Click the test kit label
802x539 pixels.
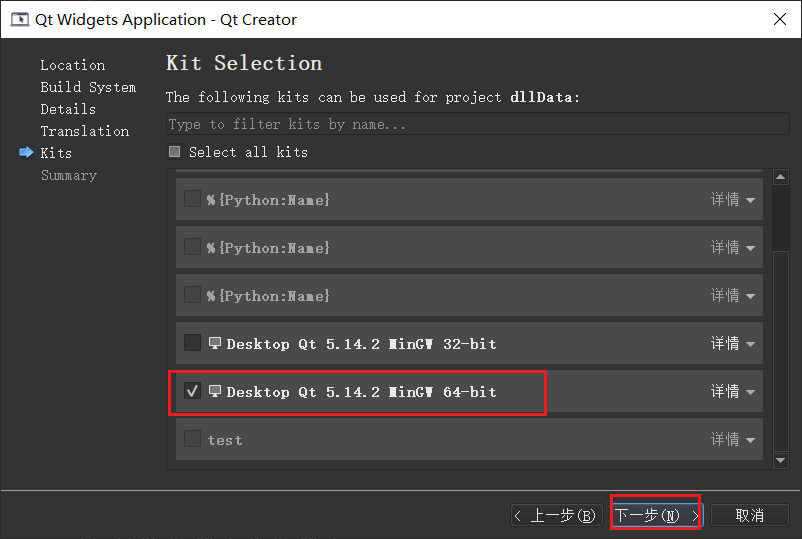click(225, 440)
